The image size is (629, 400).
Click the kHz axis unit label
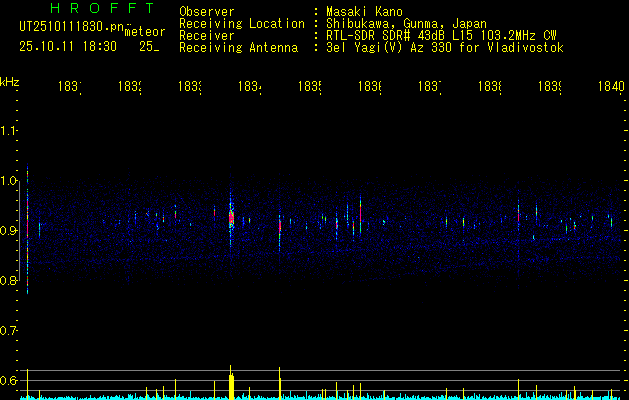(x=9, y=81)
